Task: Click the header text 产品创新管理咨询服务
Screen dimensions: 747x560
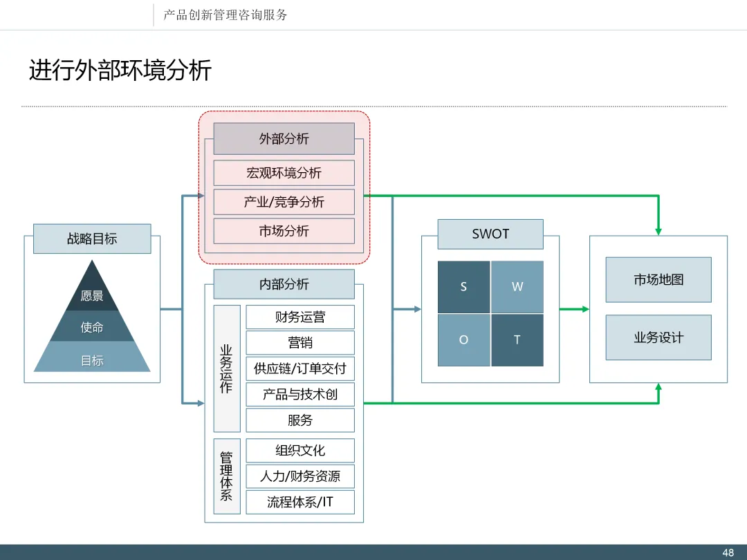Action: 225,15
